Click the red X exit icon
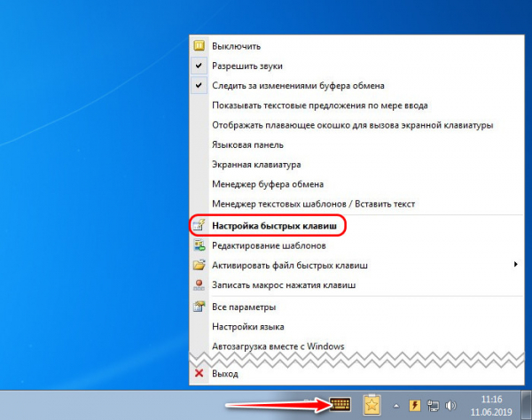This screenshot has width=532, height=420. [199, 373]
